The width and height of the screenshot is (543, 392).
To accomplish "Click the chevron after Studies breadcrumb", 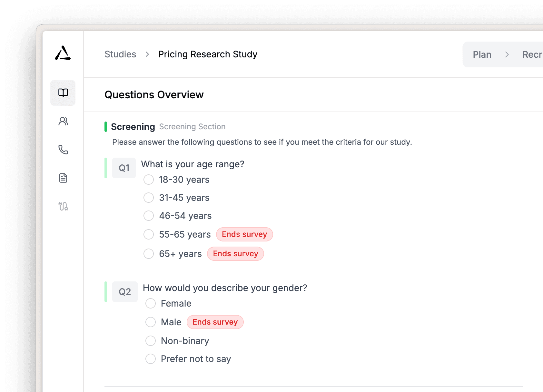I will pos(147,54).
